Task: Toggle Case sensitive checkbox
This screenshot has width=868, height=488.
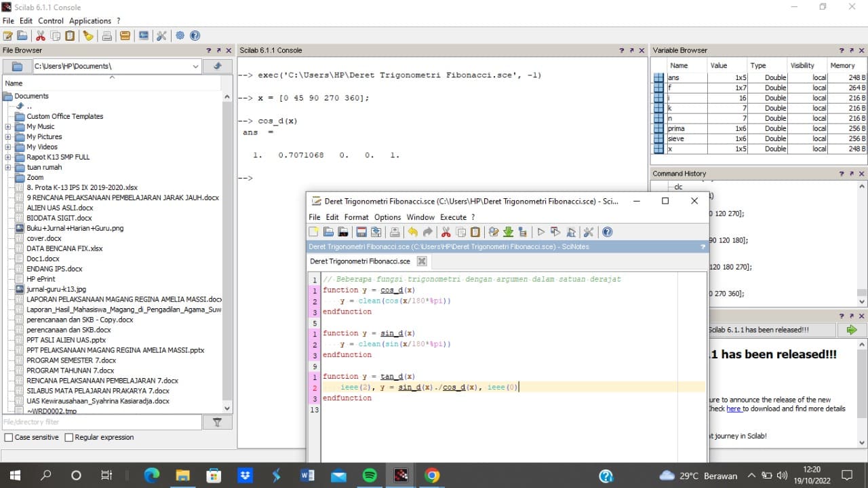Action: point(9,438)
